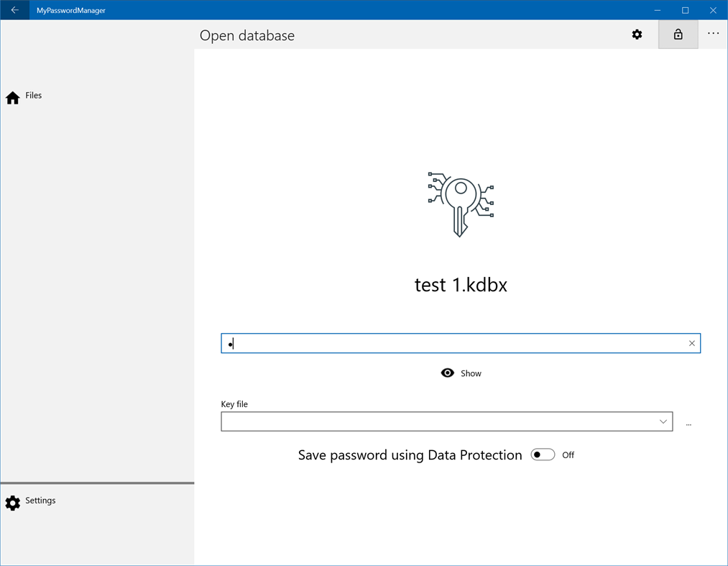The image size is (728, 566).
Task: Click the Data Protection toggle slider knob
Action: (x=538, y=455)
